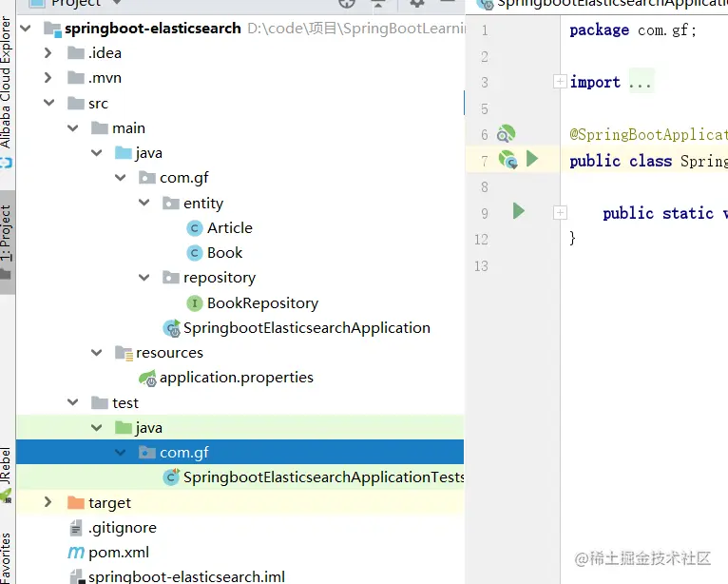The width and height of the screenshot is (728, 584).
Task: Click the .gitignore file icon
Action: point(76,527)
